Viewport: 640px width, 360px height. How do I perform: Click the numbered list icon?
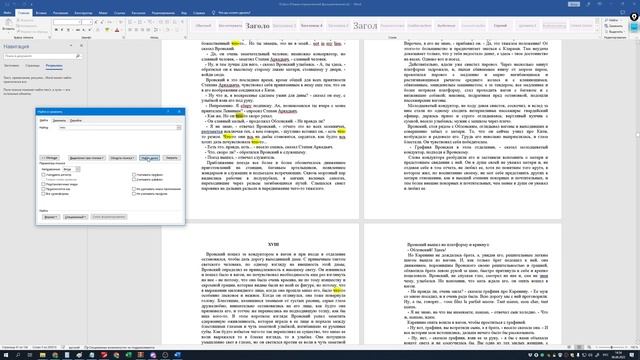[x=140, y=22]
